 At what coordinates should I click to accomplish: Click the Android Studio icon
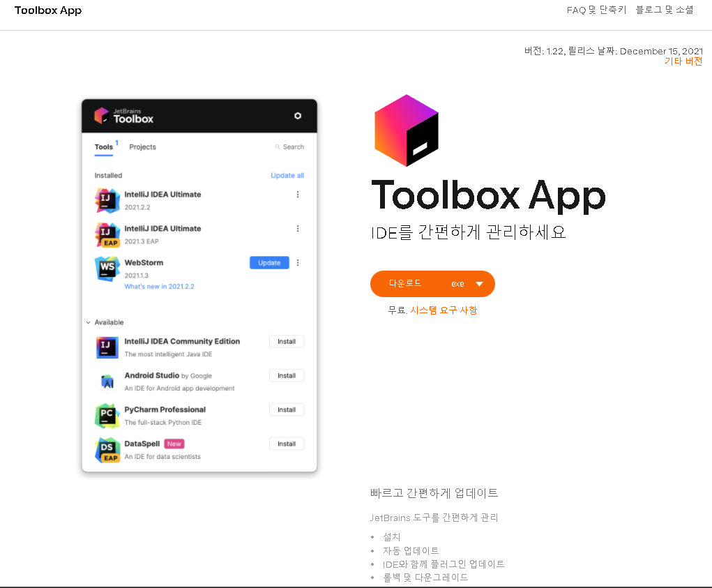(x=107, y=382)
